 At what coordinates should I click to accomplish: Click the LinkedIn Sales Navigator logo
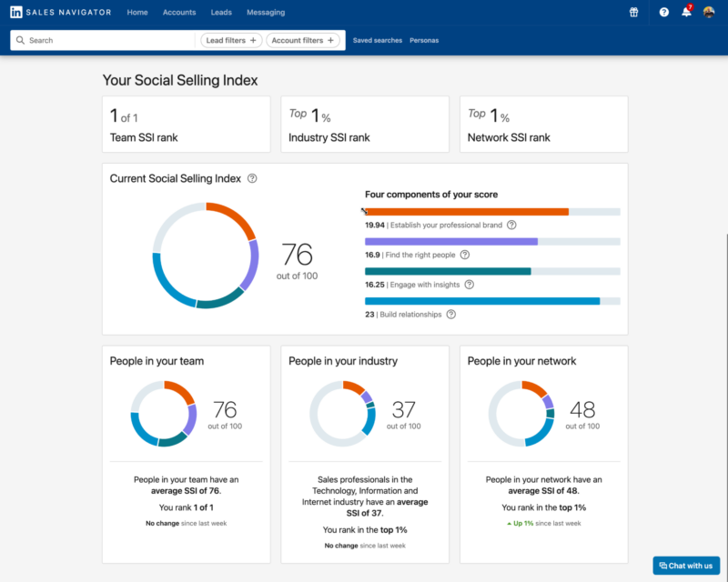61,12
